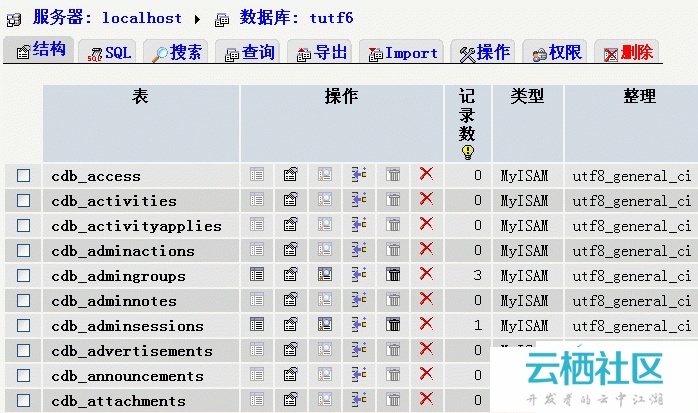Drop table red X for cdb_access
698x413 pixels.
pyautogui.click(x=426, y=174)
